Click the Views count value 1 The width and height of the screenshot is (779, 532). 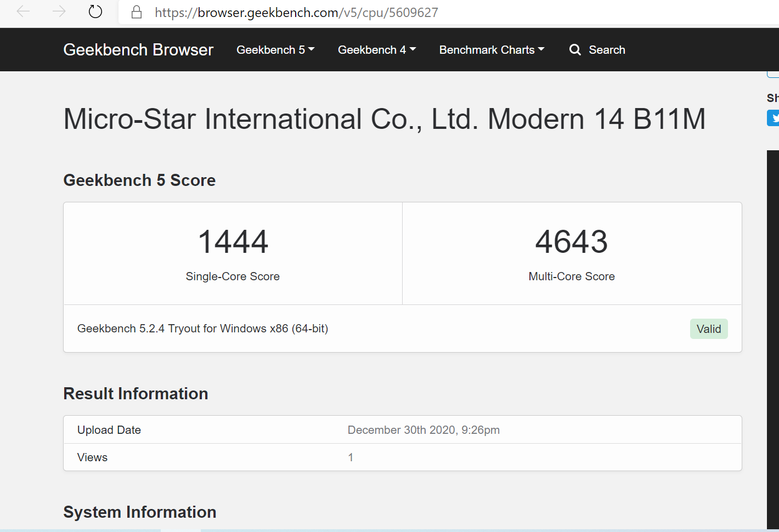(x=351, y=457)
